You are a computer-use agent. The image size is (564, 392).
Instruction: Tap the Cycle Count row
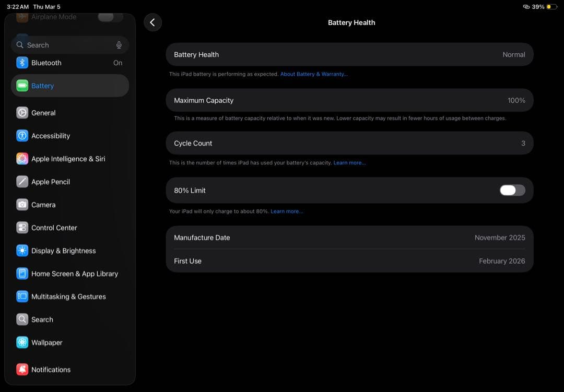coord(349,143)
